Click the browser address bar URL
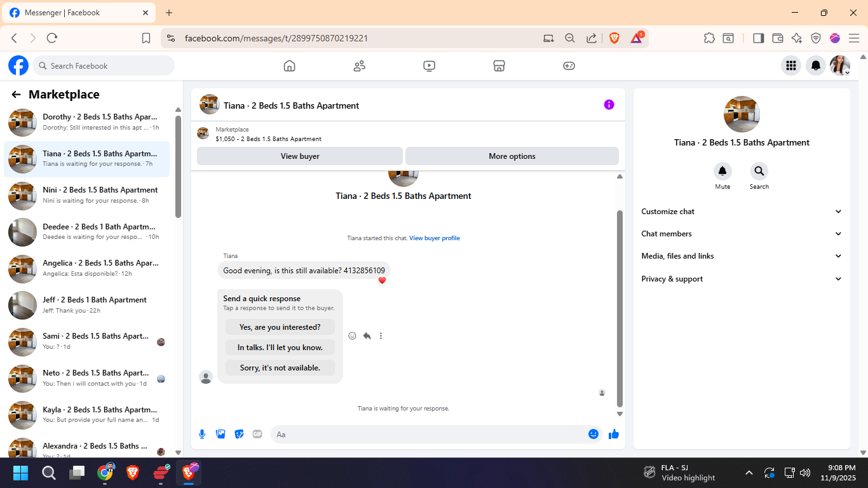The height and width of the screenshot is (488, 868). point(276,38)
